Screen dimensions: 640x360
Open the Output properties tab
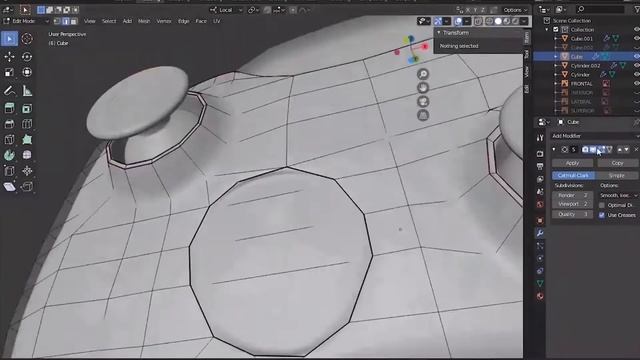[540, 167]
